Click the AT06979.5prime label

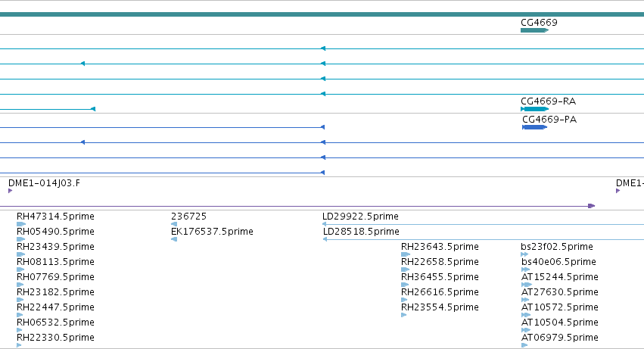click(559, 338)
